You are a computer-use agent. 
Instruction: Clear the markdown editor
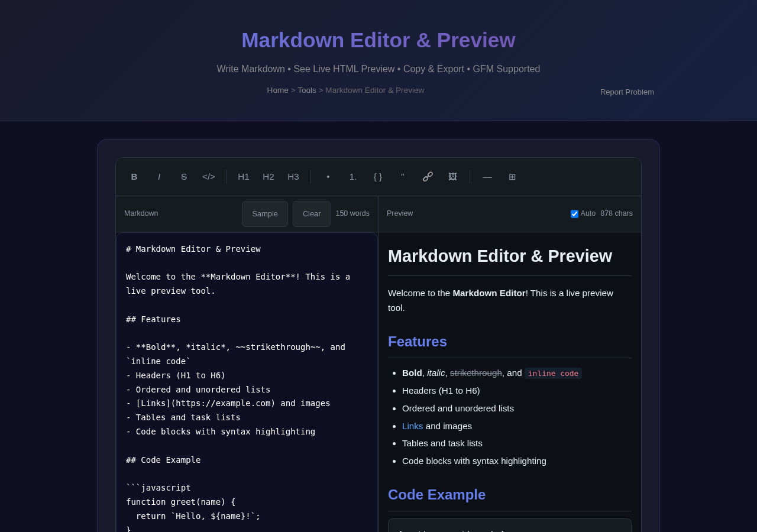[312, 214]
